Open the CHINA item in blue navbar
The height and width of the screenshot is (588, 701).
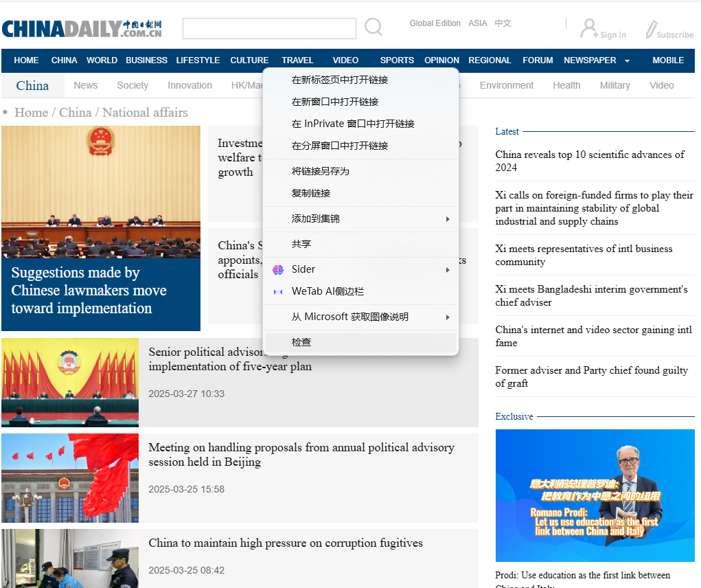[64, 60]
